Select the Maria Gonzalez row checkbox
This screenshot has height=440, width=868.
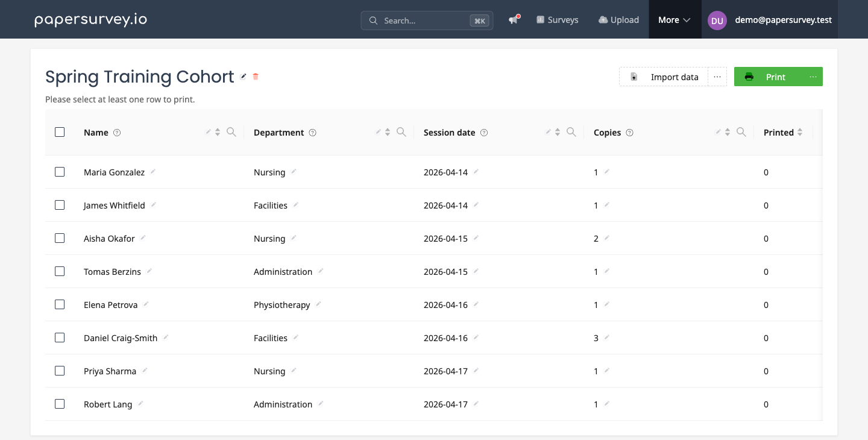(60, 172)
